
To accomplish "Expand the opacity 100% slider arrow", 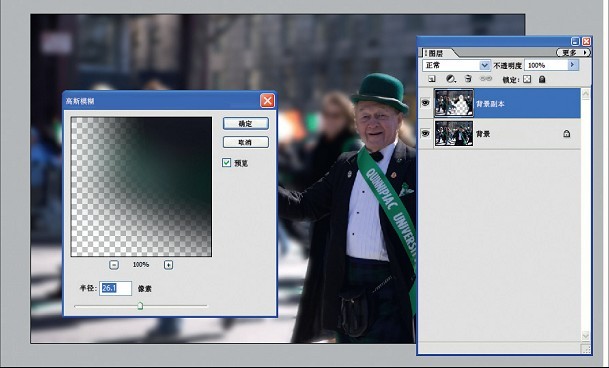I will [572, 65].
